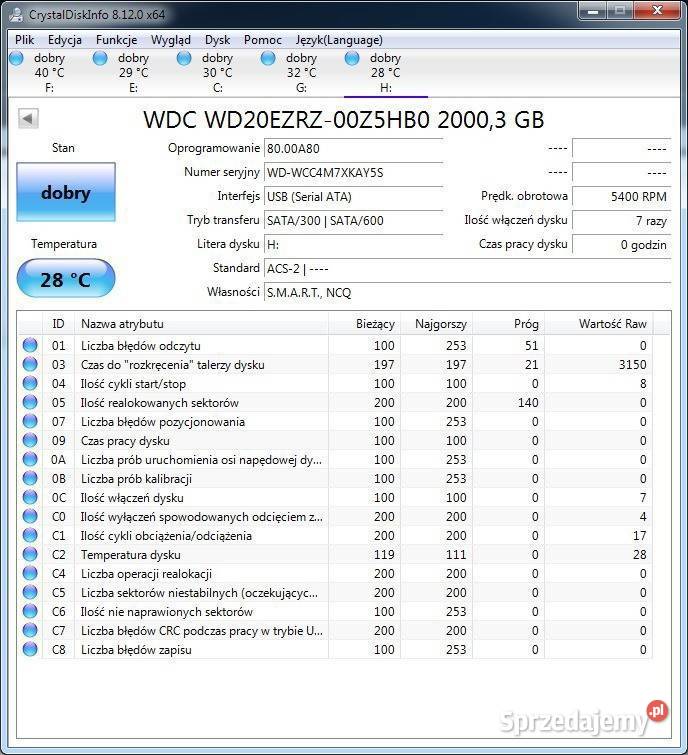Viewport: 688px width, 755px height.
Task: Open the Pomoc menu
Action: pyautogui.click(x=263, y=40)
